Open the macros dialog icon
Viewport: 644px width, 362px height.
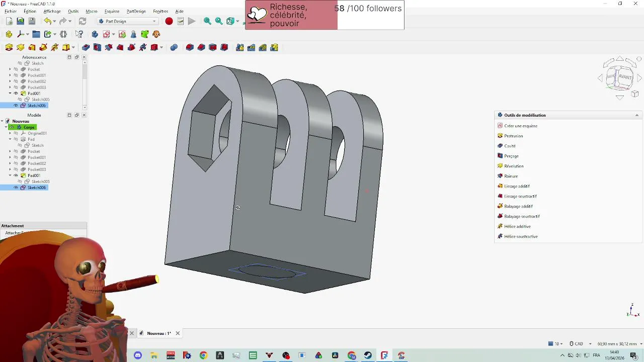click(x=180, y=21)
